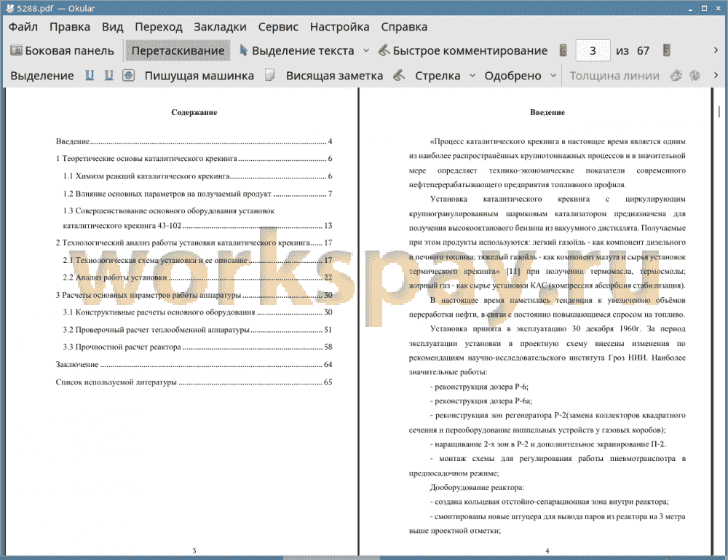The height and width of the screenshot is (560, 728).
Task: Click the Okular app icon in title bar
Action: click(x=9, y=8)
